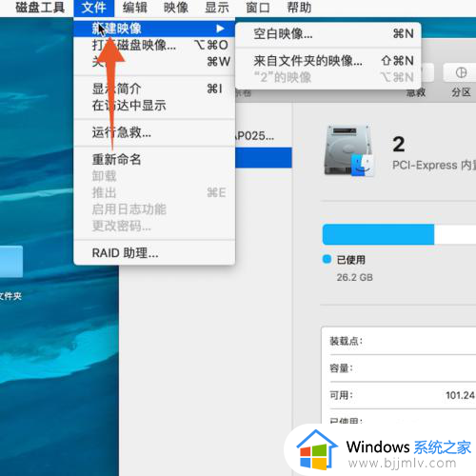This screenshot has height=476, width=476.
Task: Click the blue disk usage bar
Action: point(378,234)
